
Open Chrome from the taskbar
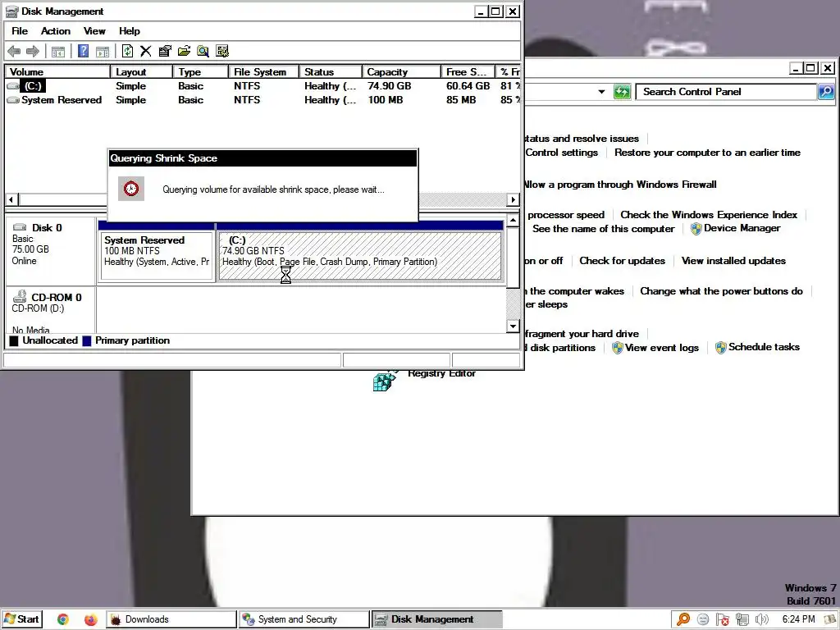click(x=63, y=619)
